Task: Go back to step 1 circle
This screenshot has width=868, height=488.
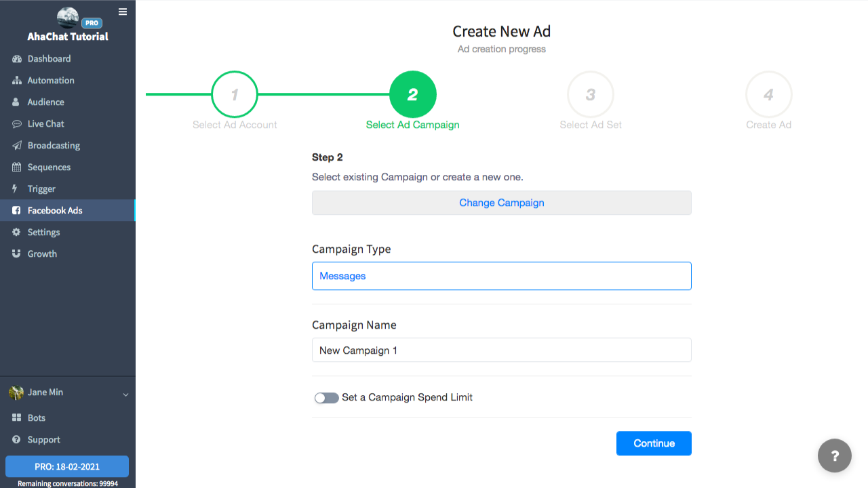Action: click(x=235, y=95)
